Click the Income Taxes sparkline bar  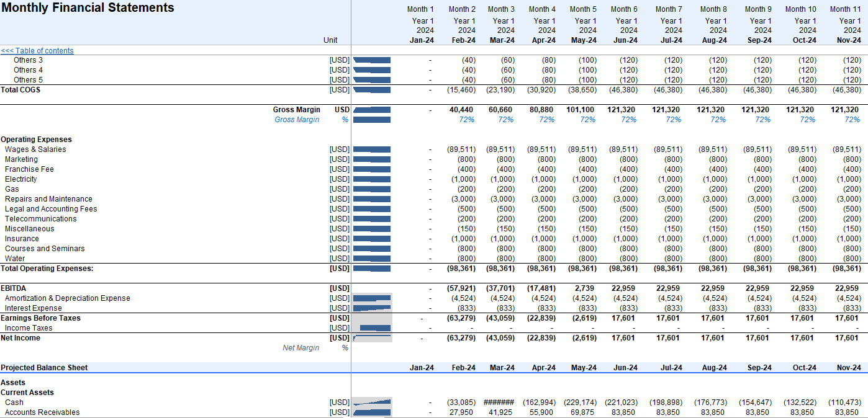tap(375, 328)
